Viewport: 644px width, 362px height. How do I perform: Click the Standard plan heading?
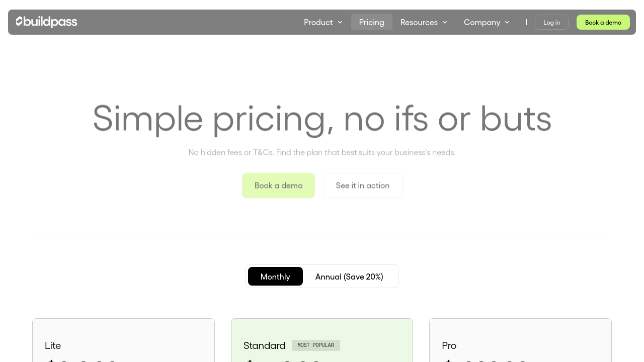(264, 345)
